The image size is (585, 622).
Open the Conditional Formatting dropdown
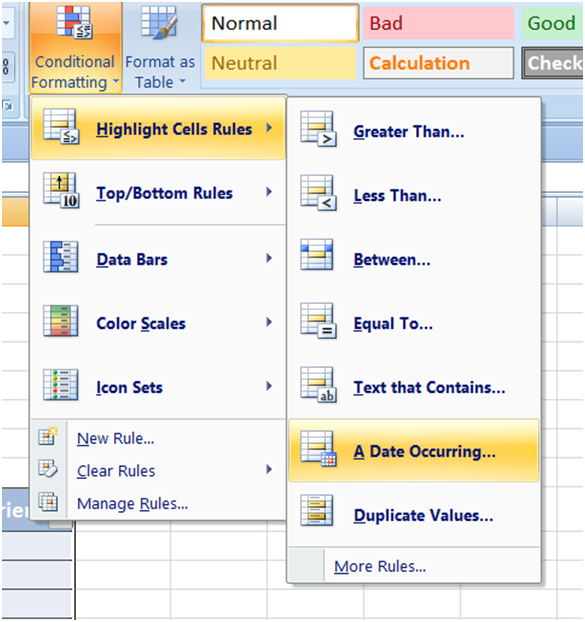click(75, 47)
